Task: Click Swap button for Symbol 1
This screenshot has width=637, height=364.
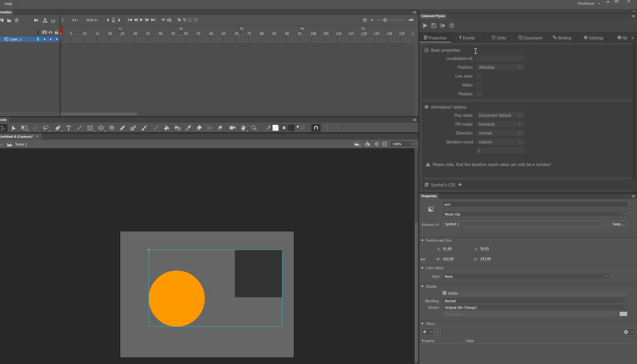Action: [x=619, y=224]
